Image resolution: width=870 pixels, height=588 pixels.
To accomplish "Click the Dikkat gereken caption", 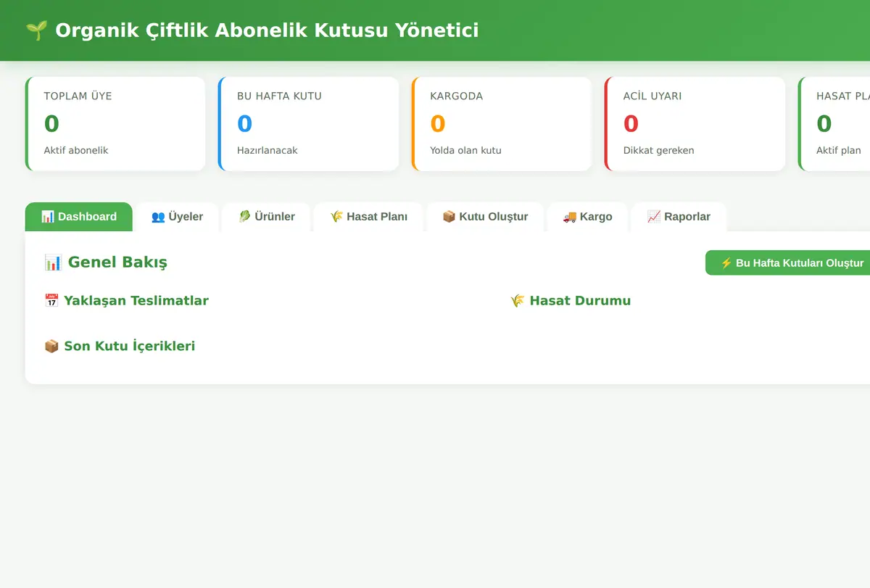I will point(659,151).
